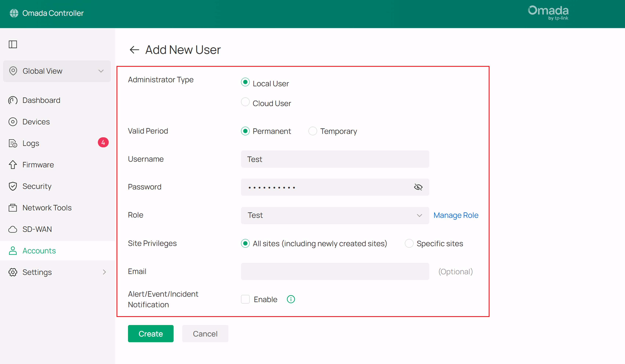The height and width of the screenshot is (364, 625).
Task: Tick the Enable notification checkbox
Action: (x=245, y=299)
